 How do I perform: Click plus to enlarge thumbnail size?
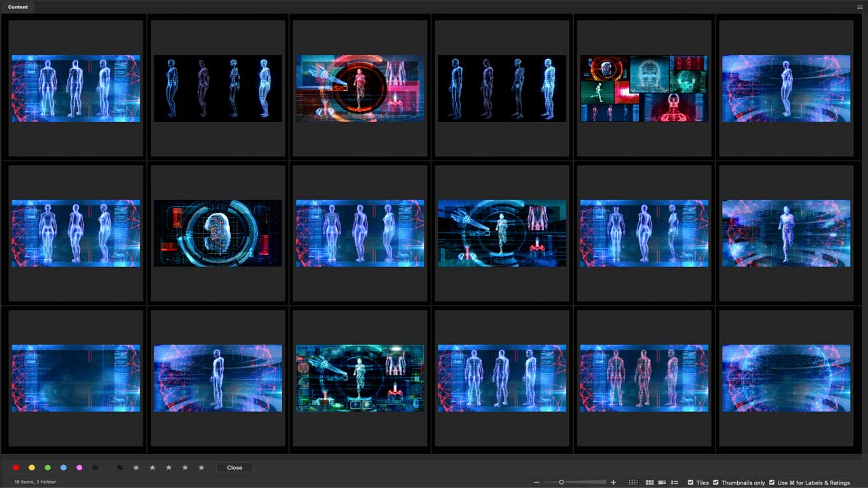click(x=614, y=483)
